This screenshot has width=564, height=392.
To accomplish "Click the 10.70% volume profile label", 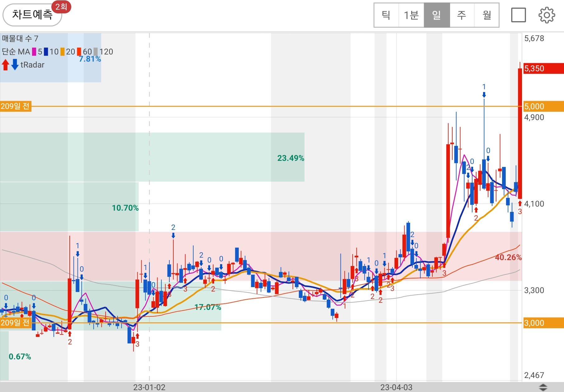I will coord(125,208).
